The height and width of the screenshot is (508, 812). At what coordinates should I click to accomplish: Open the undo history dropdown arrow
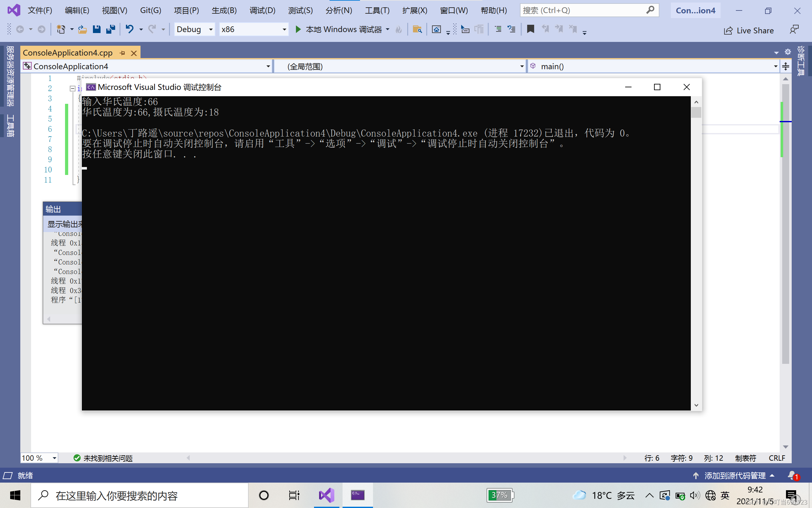141,30
